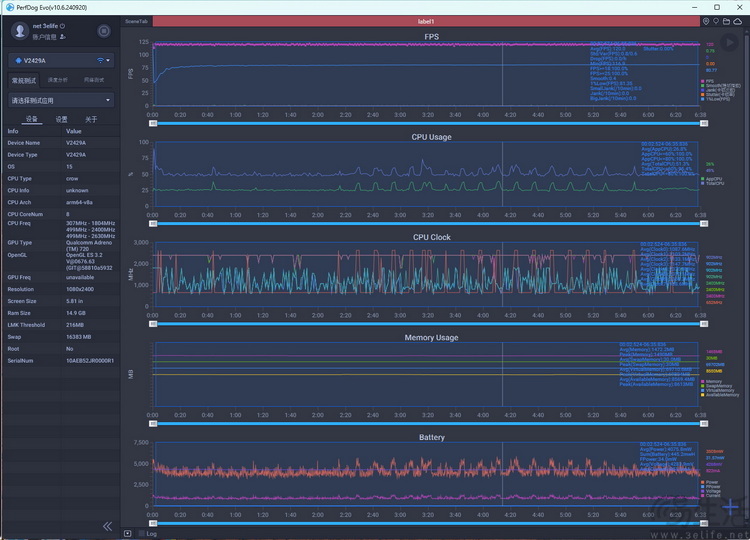This screenshot has height=540, width=750.
Task: Click the Swap value 16383 MB
Action: tap(78, 337)
